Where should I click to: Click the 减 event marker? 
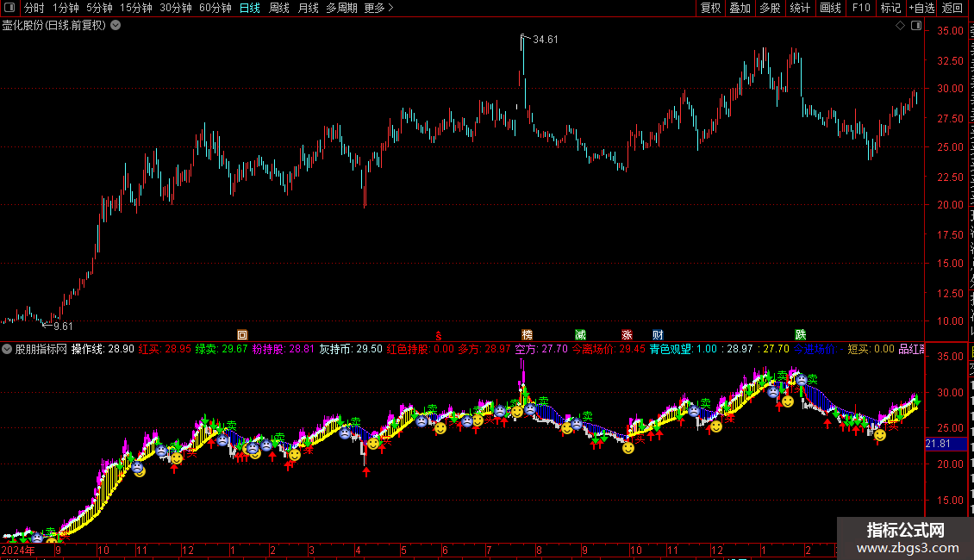pos(580,335)
